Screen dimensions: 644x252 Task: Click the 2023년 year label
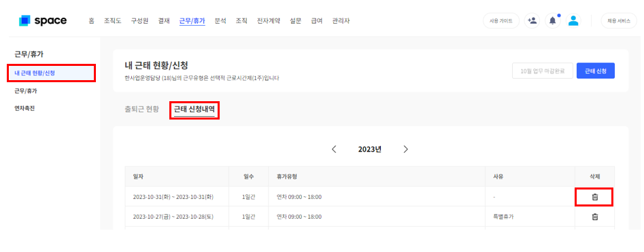pos(370,149)
